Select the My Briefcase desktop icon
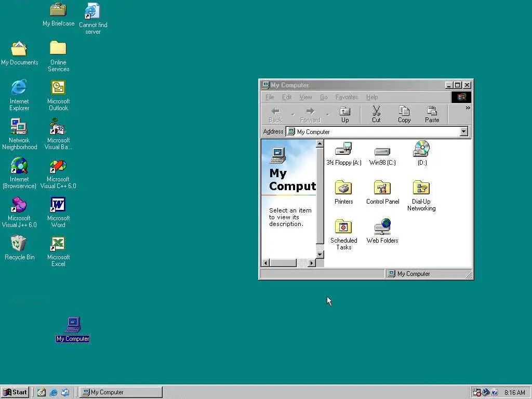Viewport: 532px width, 399px height. click(x=58, y=15)
